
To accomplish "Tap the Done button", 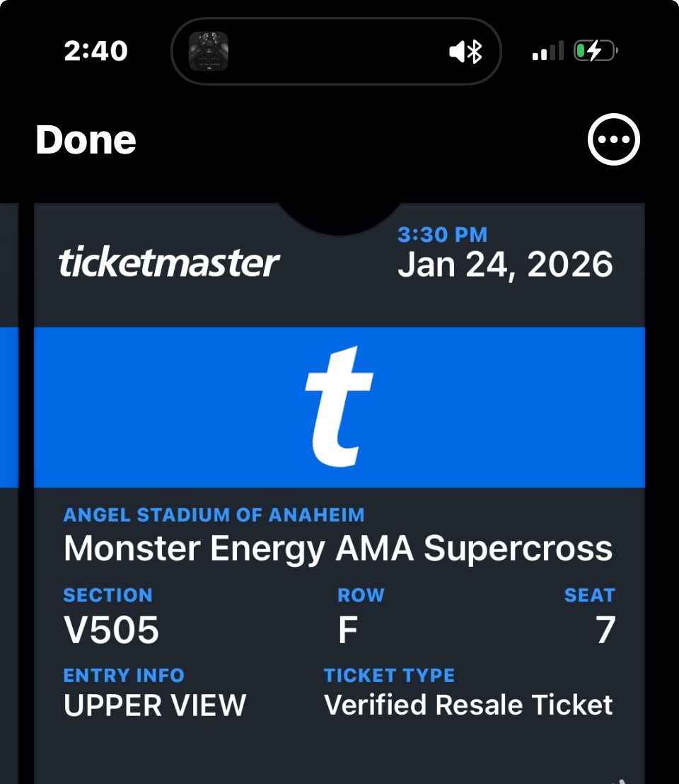I will pyautogui.click(x=86, y=139).
